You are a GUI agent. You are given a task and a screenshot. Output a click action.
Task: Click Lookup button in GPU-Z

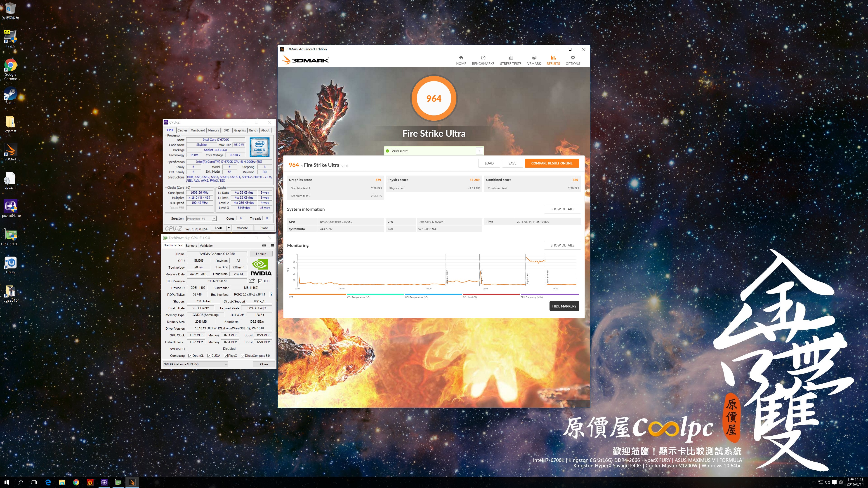click(x=261, y=253)
